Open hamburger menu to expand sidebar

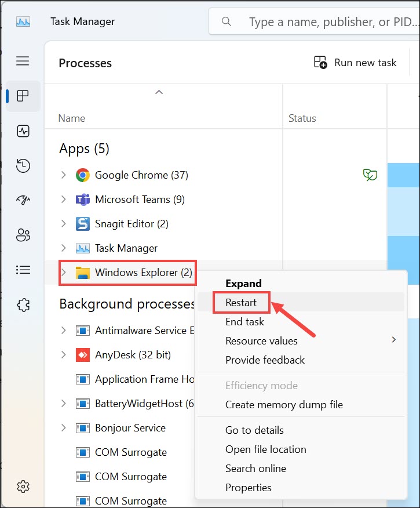[x=23, y=60]
